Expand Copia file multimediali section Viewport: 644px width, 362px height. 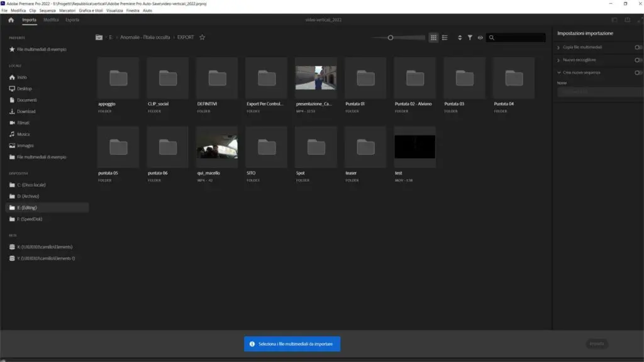click(558, 48)
